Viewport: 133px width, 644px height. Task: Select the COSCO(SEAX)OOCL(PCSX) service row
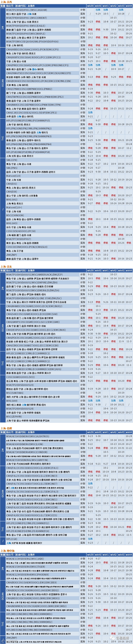point(42,231)
